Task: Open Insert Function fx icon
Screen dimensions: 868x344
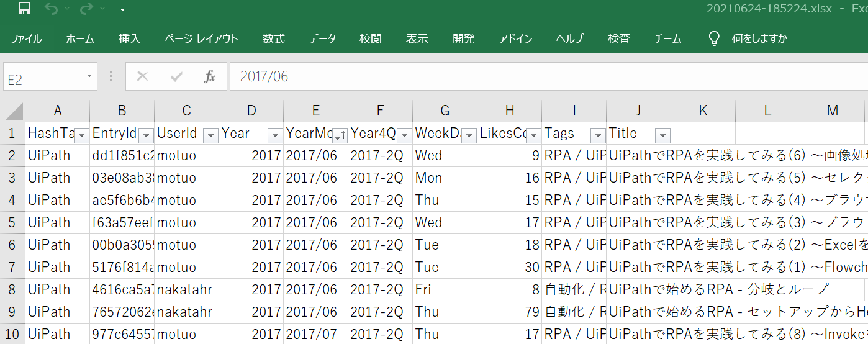Action: click(210, 76)
